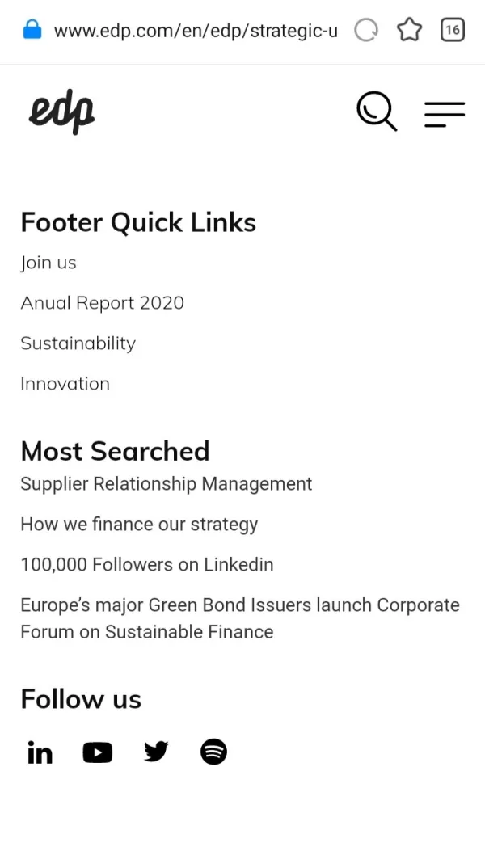Open Supplier Relationship Management link

166,484
